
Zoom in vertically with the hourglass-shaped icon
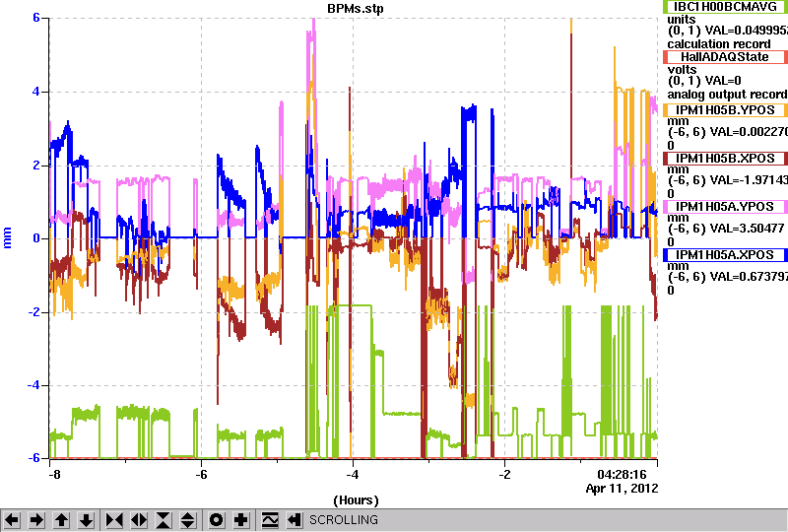(164, 520)
